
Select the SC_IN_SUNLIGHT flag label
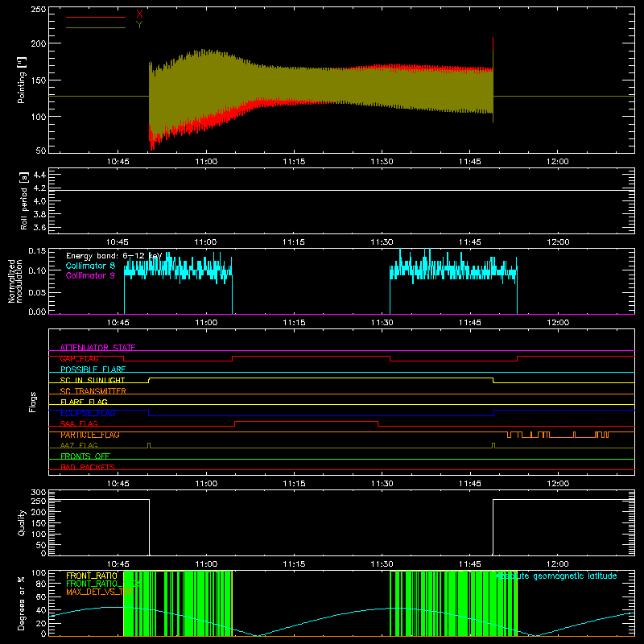[93, 380]
